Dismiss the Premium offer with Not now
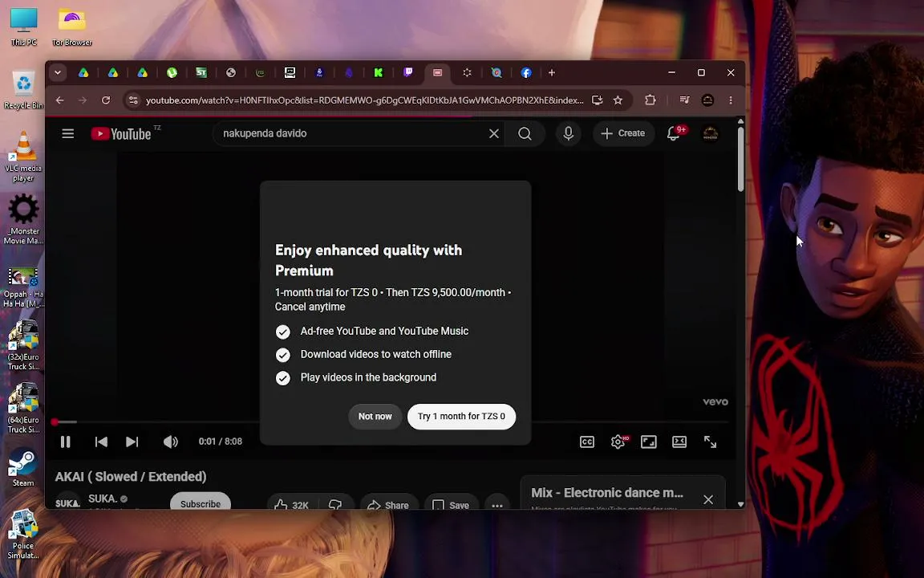Image resolution: width=924 pixels, height=578 pixels. (375, 417)
